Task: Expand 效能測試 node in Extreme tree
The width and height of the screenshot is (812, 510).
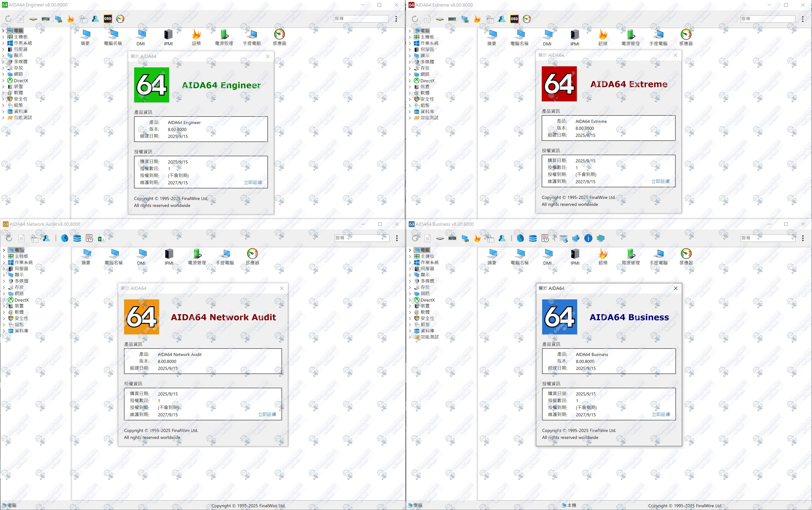Action: click(x=410, y=118)
